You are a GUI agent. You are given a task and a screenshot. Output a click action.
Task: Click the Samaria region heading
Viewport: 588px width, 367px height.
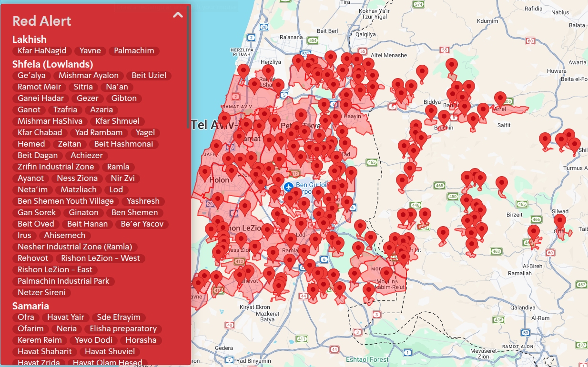click(x=30, y=306)
